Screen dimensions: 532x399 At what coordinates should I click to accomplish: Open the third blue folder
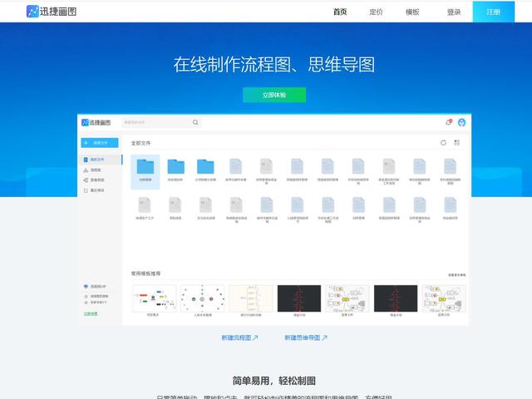click(x=205, y=167)
